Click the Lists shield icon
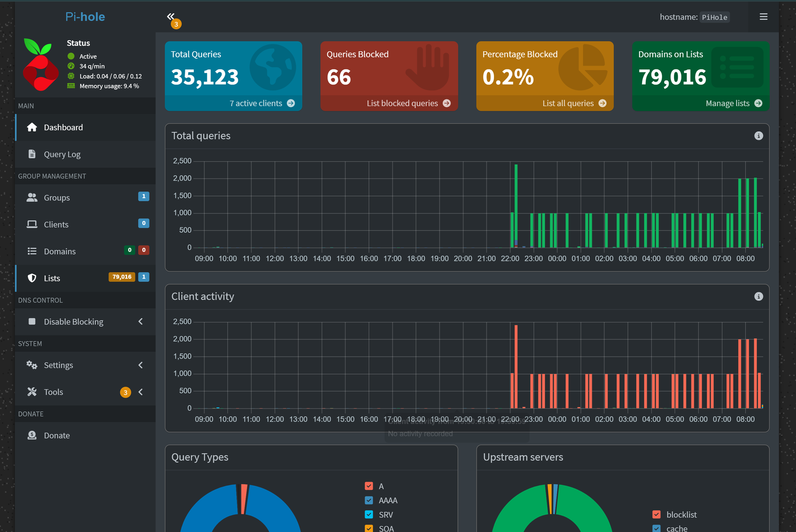This screenshot has height=532, width=796. [32, 278]
